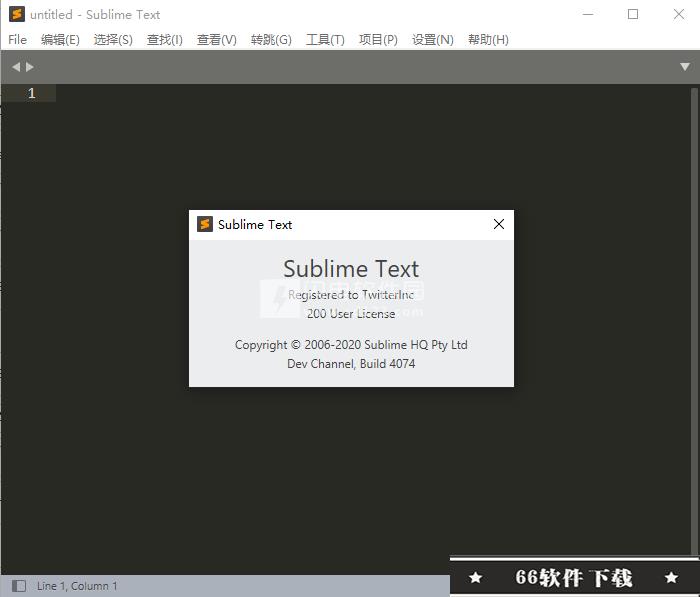Screen dimensions: 700x597
Task: Click the copyright 2006-2020 line
Action: 351,345
